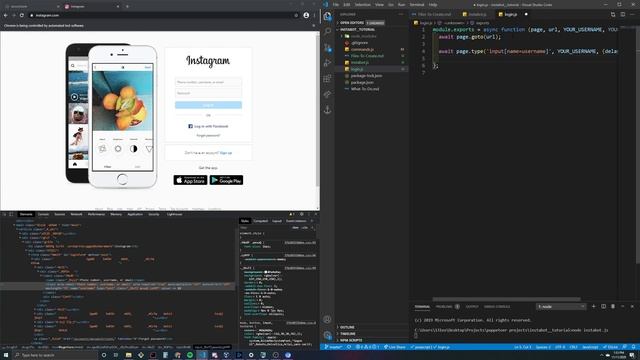Expand the Outline section in Explorer
Viewport: 640px width, 360px height.
tap(371, 327)
